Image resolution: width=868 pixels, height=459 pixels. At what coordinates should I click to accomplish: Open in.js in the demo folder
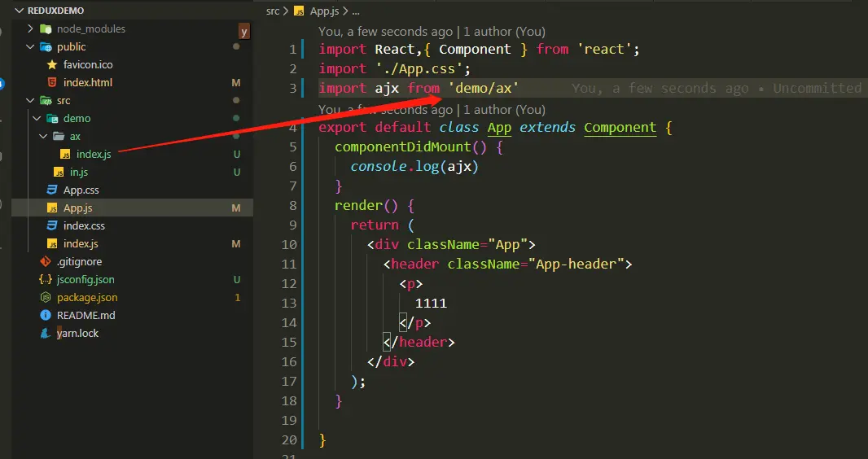pos(79,172)
